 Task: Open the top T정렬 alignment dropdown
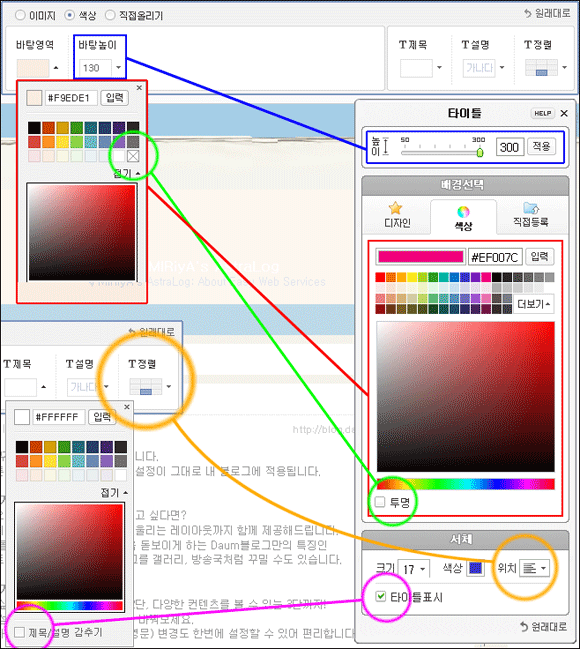click(564, 67)
